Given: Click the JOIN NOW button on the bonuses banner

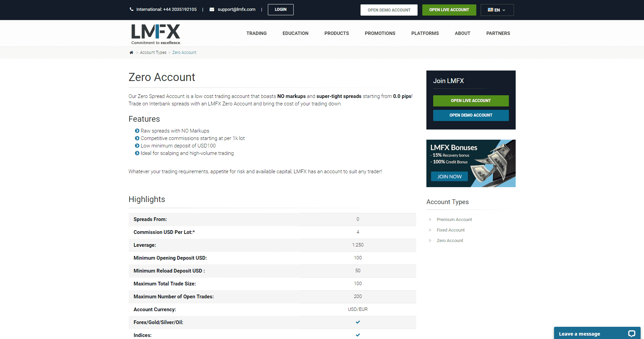Looking at the screenshot, I should coord(449,176).
